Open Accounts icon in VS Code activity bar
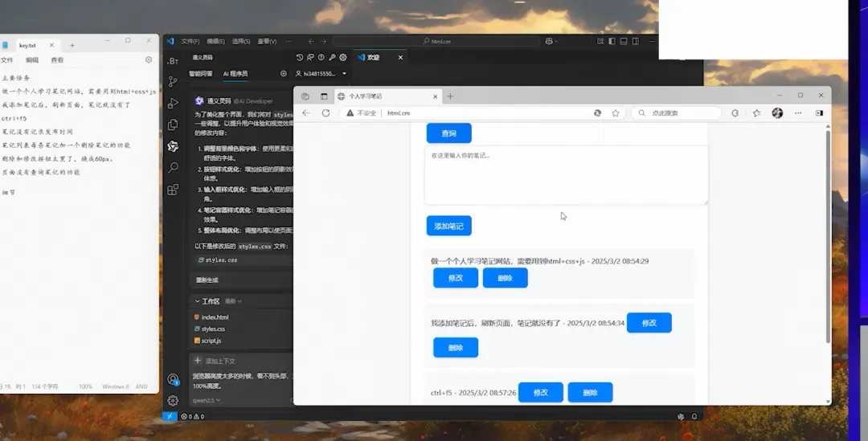Image resolution: width=868 pixels, height=441 pixels. [173, 380]
